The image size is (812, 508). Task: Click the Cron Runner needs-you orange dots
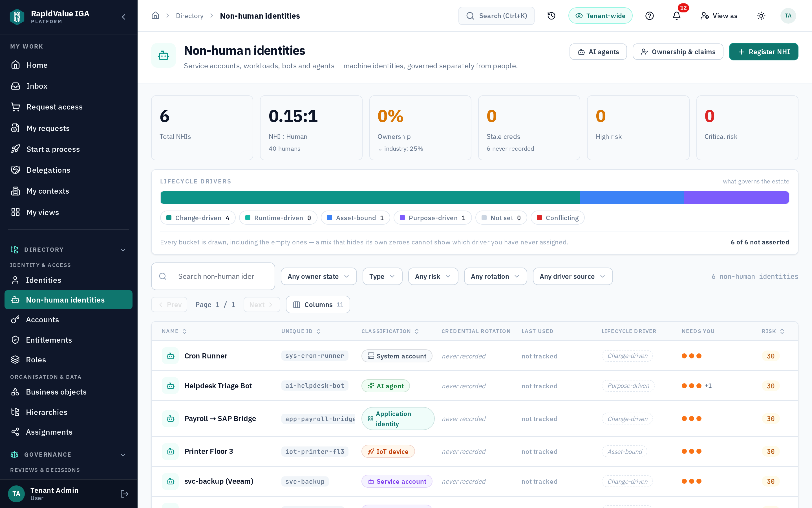click(692, 356)
